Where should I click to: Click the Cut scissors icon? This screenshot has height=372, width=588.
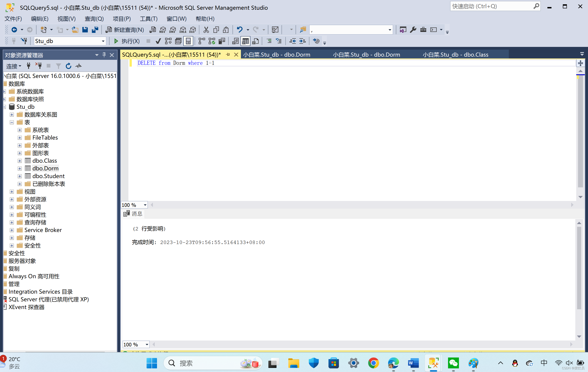[x=206, y=30]
